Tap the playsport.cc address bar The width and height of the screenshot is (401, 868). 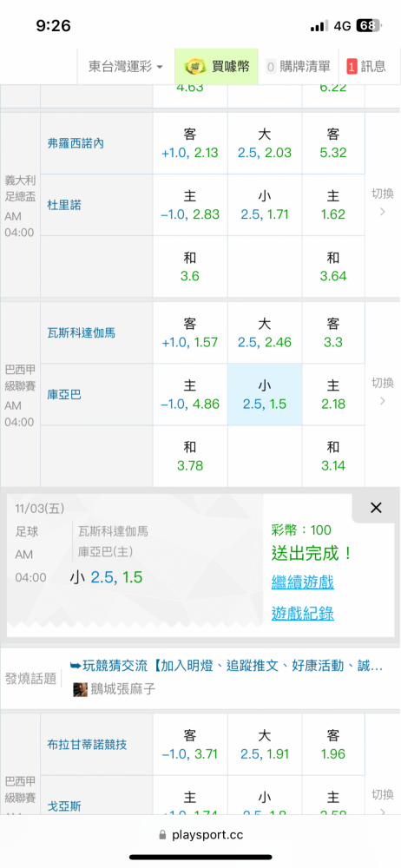click(200, 835)
